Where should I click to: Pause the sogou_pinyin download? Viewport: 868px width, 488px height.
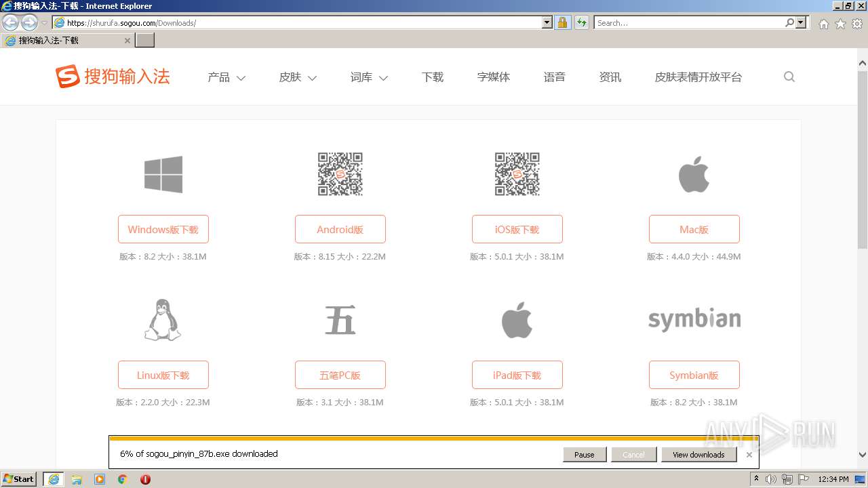[585, 455]
